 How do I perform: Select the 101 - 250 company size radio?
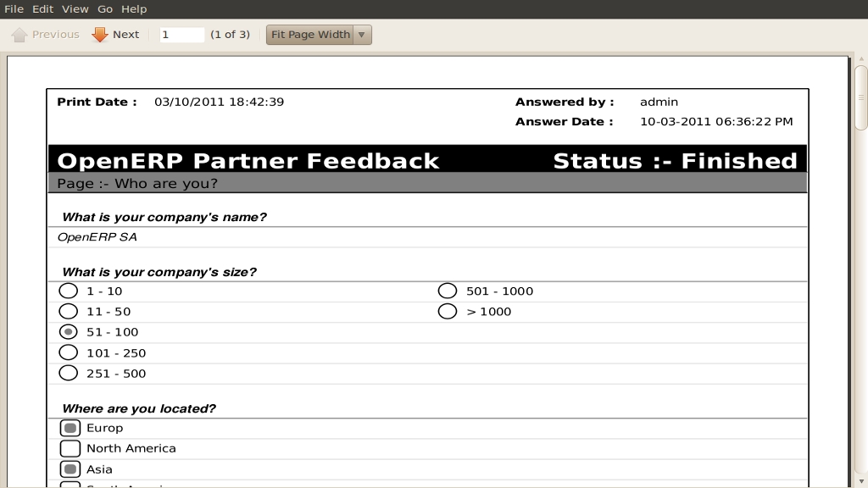click(68, 352)
